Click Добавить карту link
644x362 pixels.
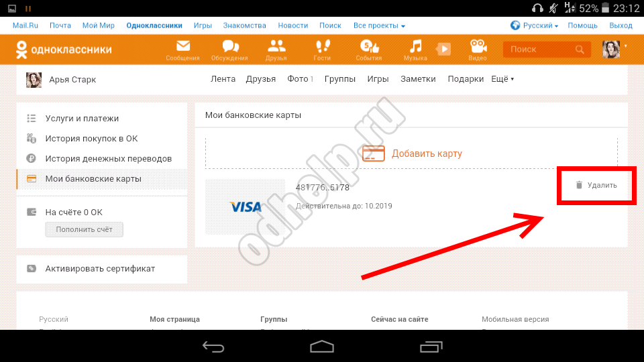point(427,154)
